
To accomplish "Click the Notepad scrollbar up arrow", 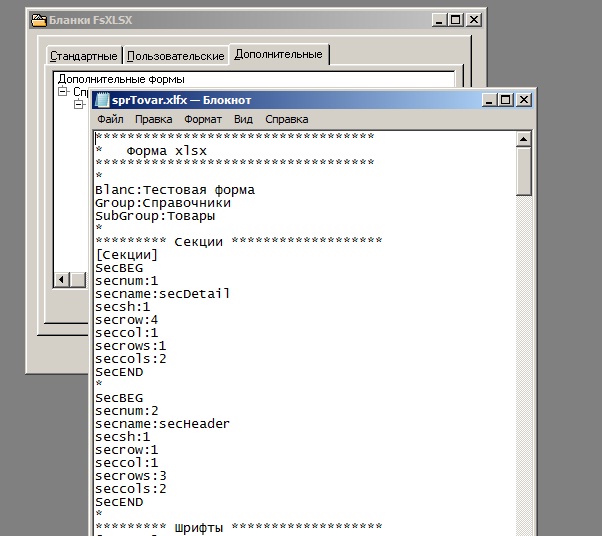I will point(524,137).
